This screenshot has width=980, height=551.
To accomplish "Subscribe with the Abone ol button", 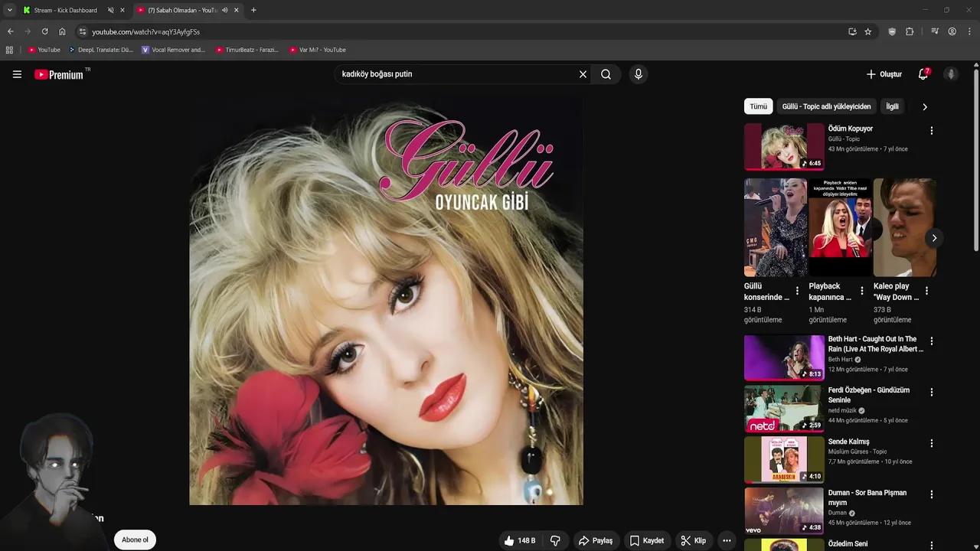I will tap(135, 540).
